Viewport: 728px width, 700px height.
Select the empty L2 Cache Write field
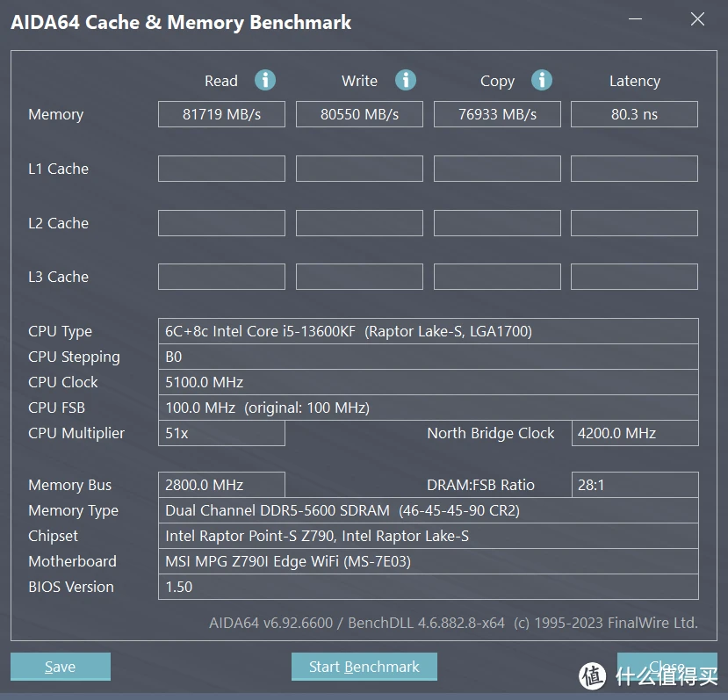359,223
